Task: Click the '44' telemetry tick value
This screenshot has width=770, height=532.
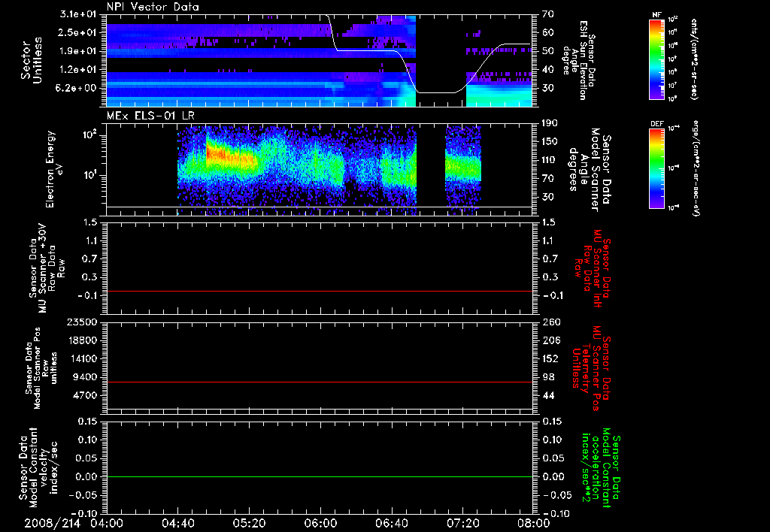Action: pos(547,395)
